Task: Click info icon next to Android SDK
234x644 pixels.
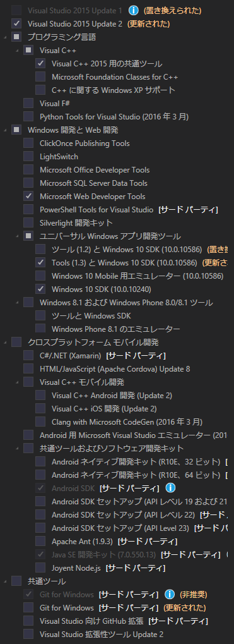Action: coord(170,488)
